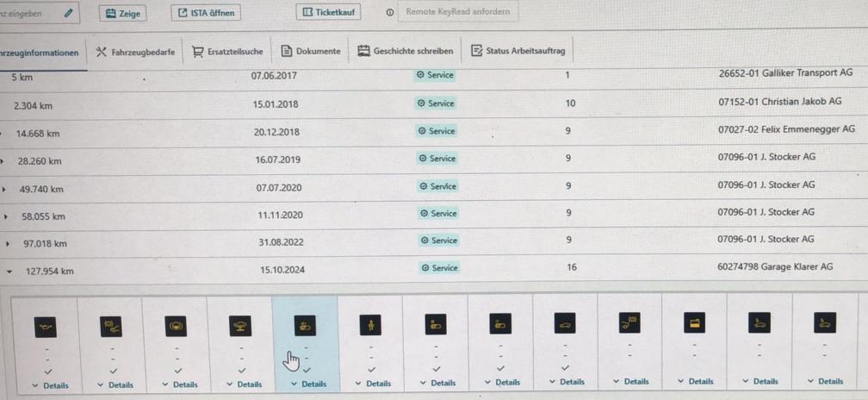Screen dimensions: 868x400
Task: Switch to the Fahrzeugbedarfe tab
Action: (x=136, y=52)
